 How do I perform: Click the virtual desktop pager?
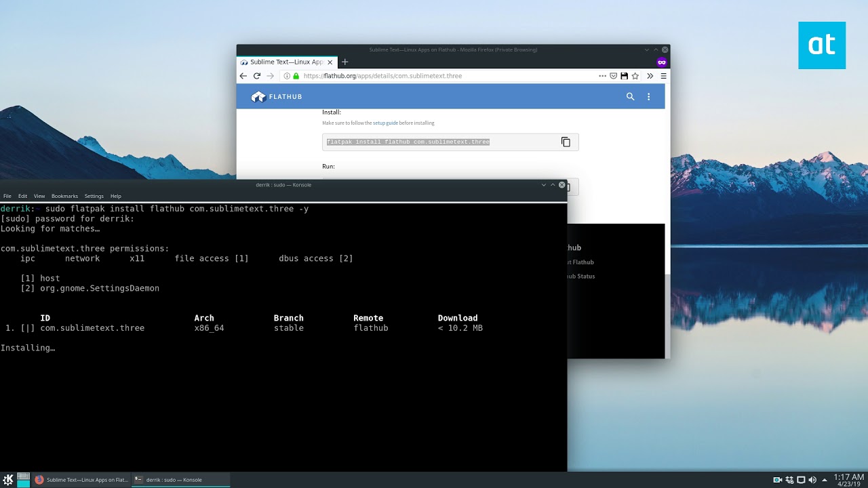(x=23, y=480)
